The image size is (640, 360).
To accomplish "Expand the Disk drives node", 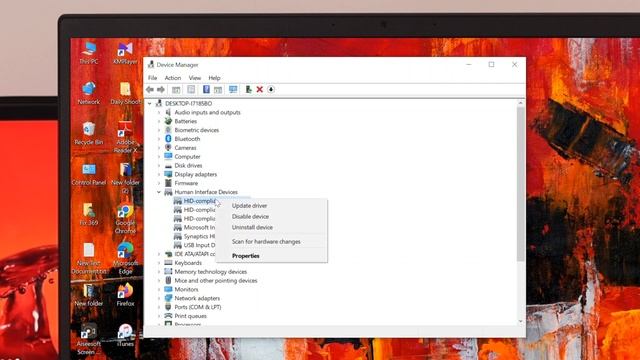I will pos(159,165).
